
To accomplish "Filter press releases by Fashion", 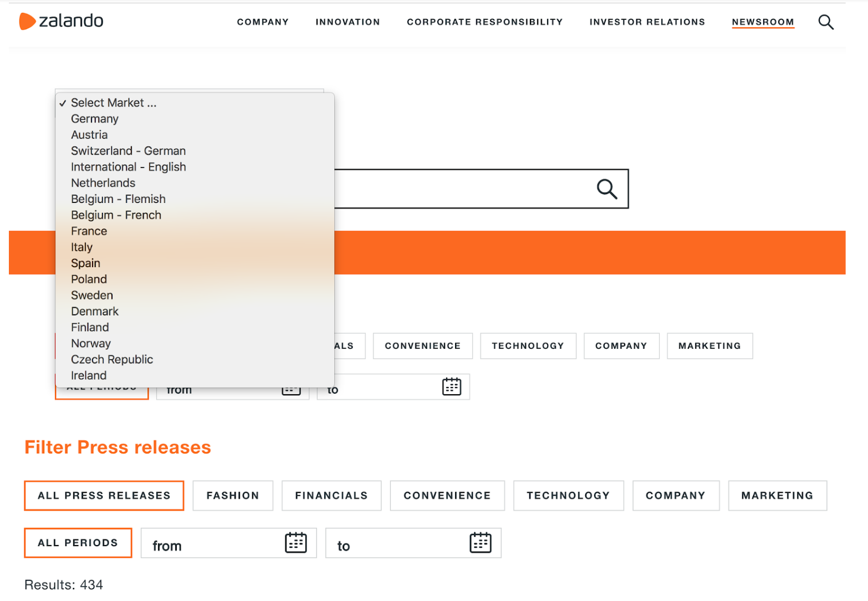I will pos(233,496).
